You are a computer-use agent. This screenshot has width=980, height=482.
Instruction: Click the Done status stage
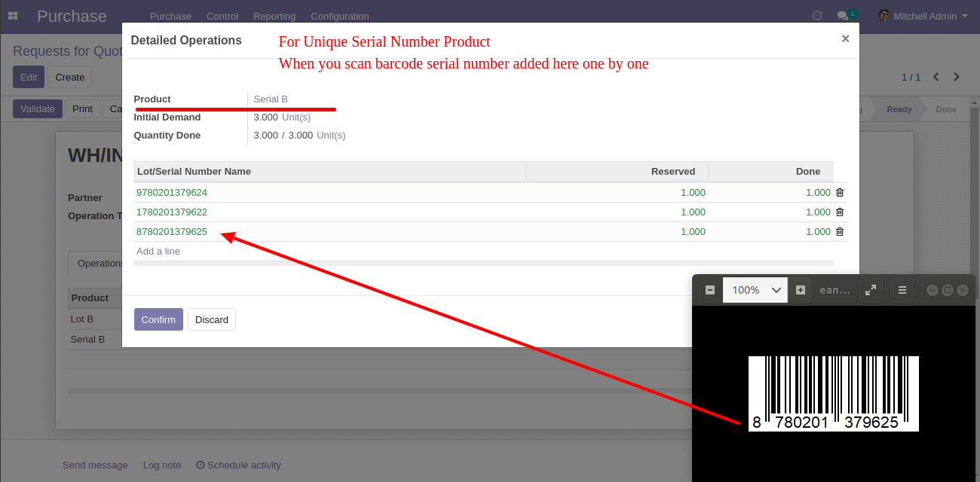coord(945,109)
